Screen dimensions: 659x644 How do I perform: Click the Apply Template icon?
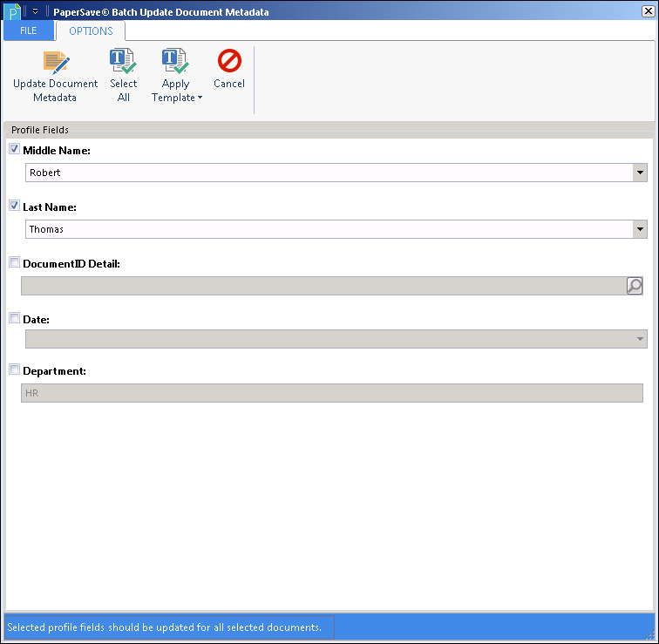(x=175, y=62)
